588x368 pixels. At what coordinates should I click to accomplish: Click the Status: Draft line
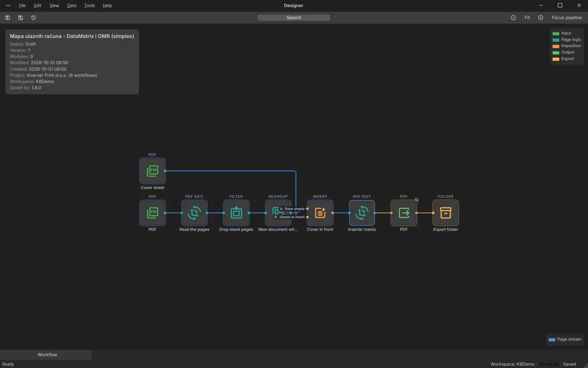(23, 44)
